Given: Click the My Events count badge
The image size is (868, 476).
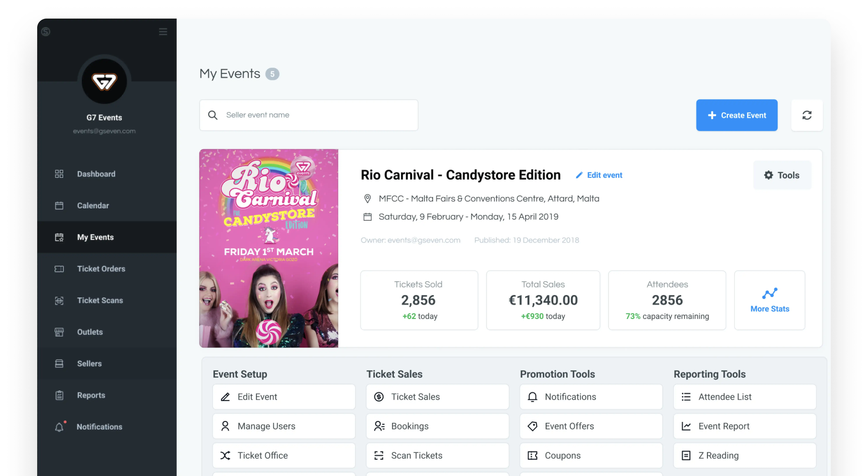Looking at the screenshot, I should point(272,74).
